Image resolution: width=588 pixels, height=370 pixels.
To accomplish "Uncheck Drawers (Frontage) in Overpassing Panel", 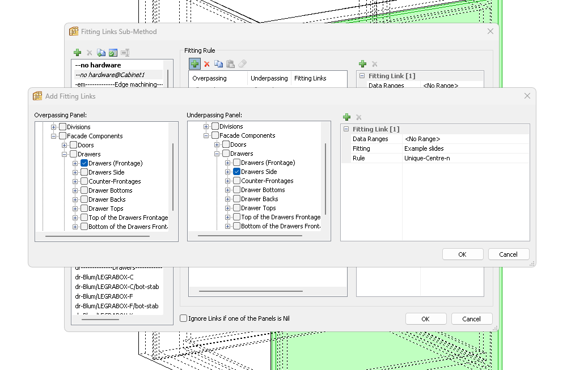I will (x=84, y=163).
